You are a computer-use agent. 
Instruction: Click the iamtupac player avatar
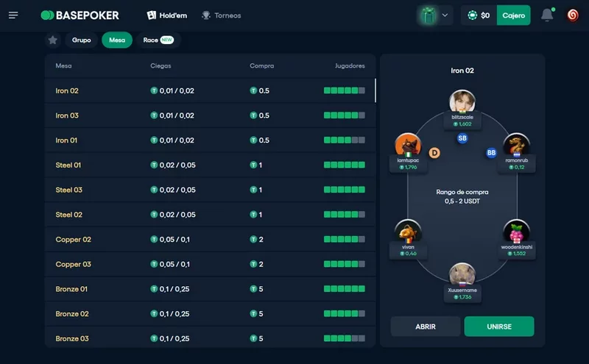click(407, 145)
